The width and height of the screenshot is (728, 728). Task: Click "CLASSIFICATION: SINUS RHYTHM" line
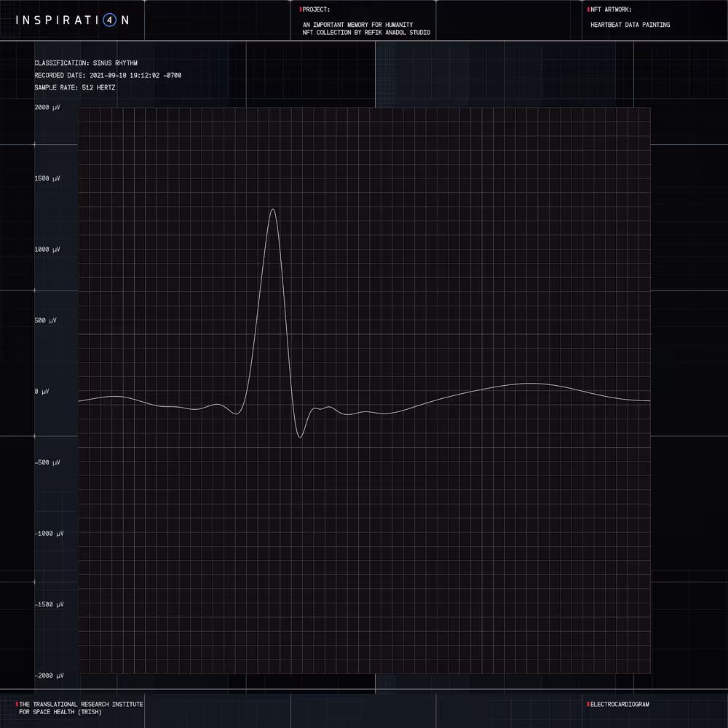pos(86,63)
